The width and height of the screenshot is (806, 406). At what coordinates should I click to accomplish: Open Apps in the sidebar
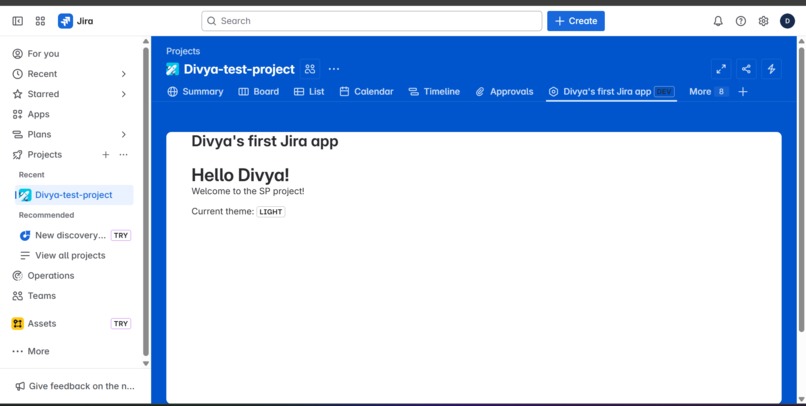point(72,114)
